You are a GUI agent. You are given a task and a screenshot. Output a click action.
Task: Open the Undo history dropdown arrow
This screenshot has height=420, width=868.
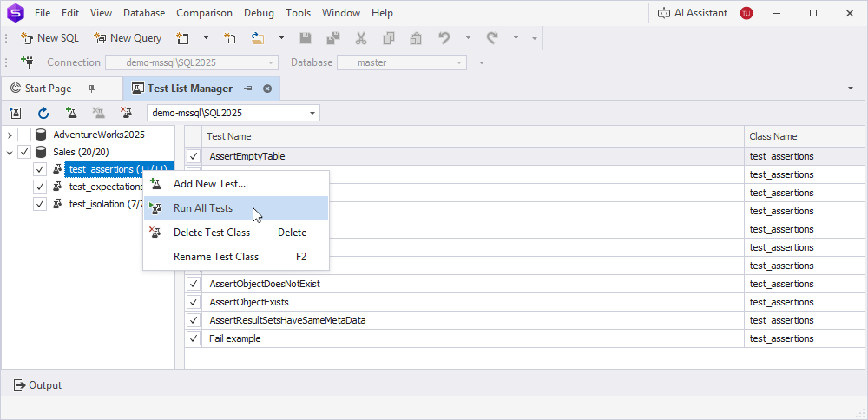point(468,38)
